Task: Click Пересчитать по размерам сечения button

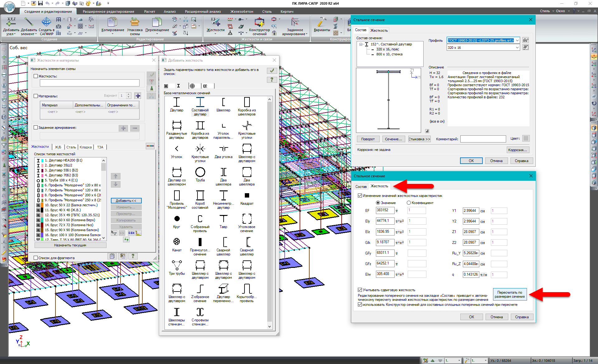Action: (x=510, y=294)
